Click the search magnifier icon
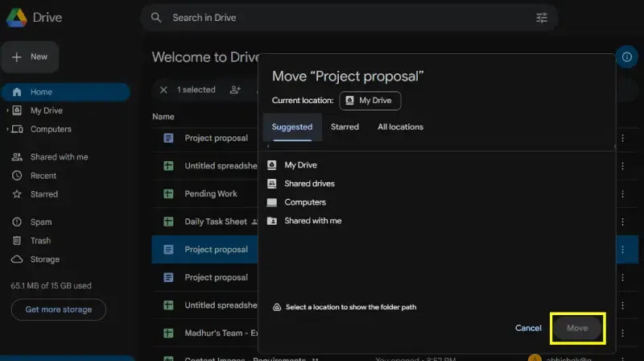The width and height of the screenshot is (644, 361). coord(156,18)
